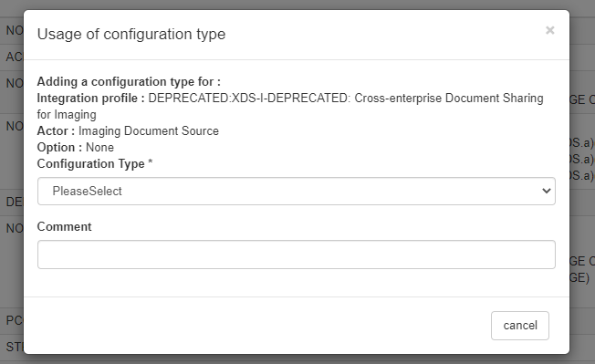Focus the Comment text field
Image resolution: width=595 pixels, height=364 pixels.
(x=297, y=255)
